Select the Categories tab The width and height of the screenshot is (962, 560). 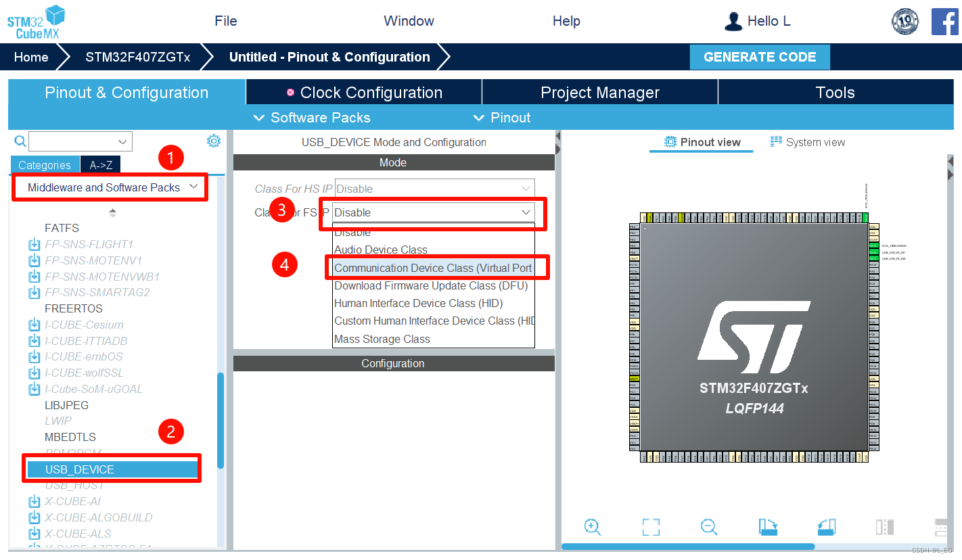coord(45,165)
